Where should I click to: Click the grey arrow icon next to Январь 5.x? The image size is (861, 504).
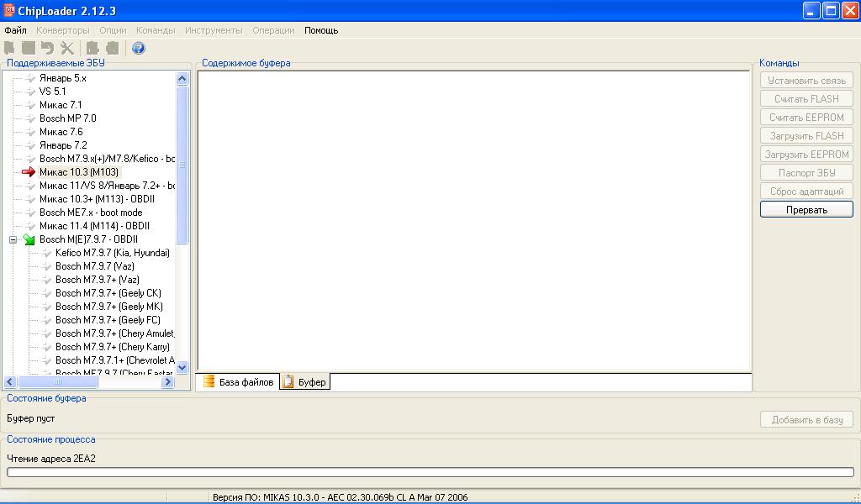pyautogui.click(x=30, y=78)
